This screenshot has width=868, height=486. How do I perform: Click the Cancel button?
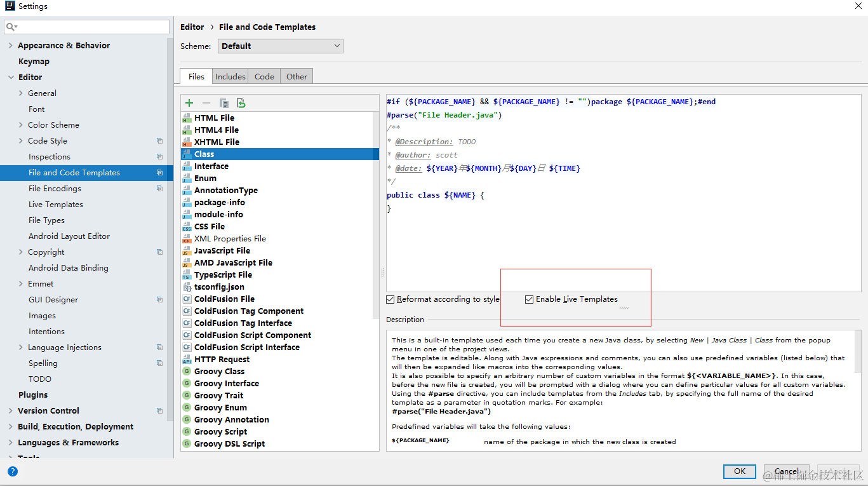pos(787,471)
